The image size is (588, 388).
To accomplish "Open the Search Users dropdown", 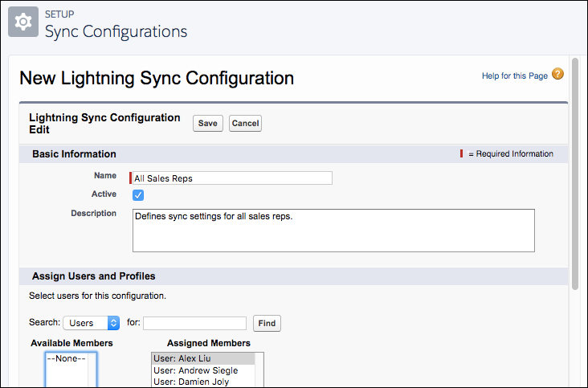I will 91,323.
